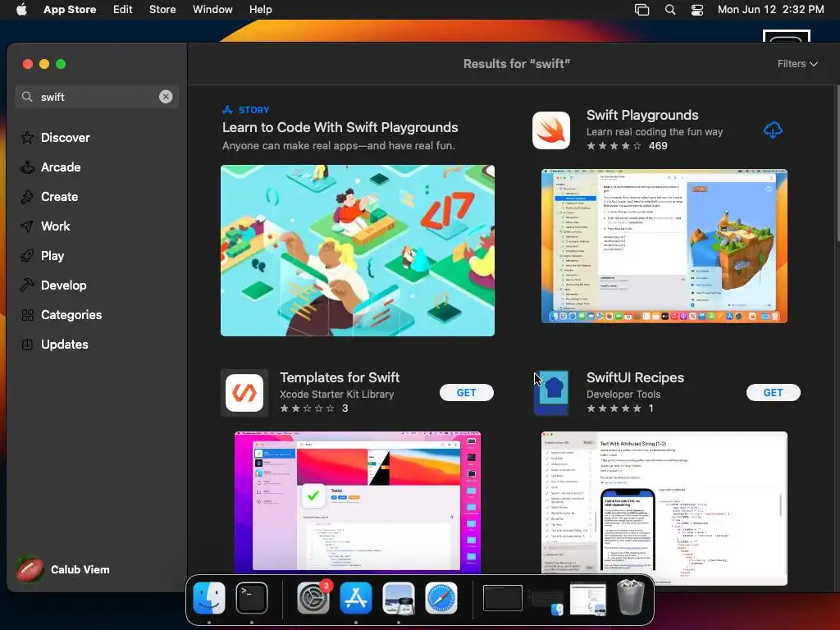The image size is (840, 630).
Task: Download Swift Playgrounds via cloud icon
Action: click(x=773, y=130)
